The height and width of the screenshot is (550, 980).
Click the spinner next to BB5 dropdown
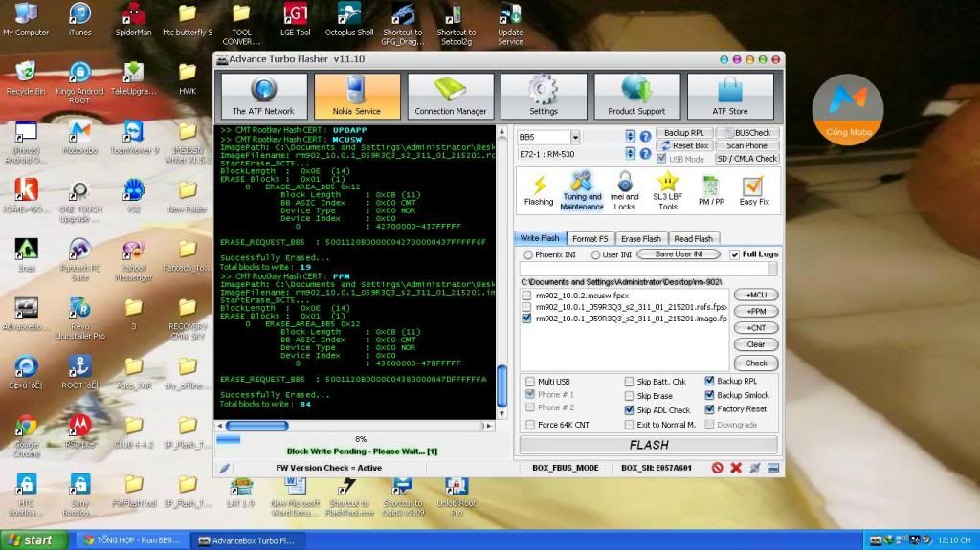pos(630,136)
